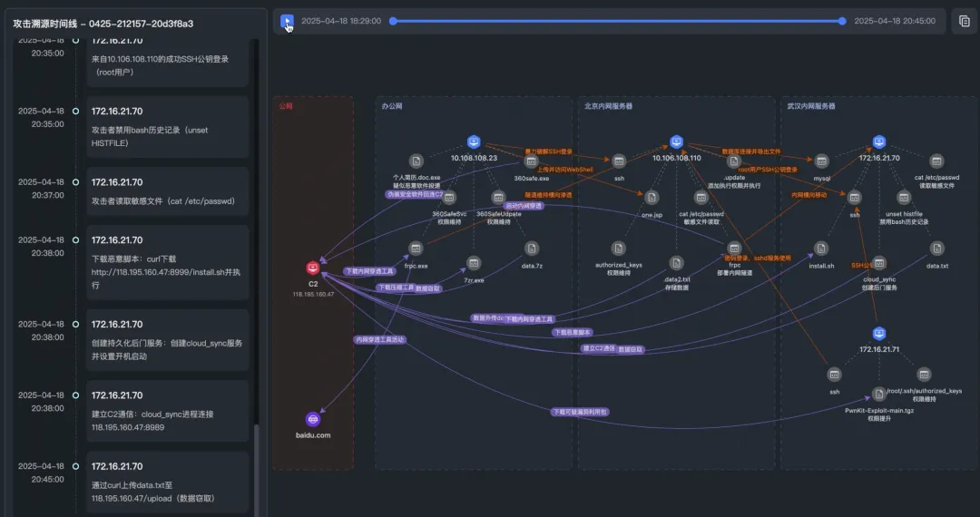Select the install.sh file node
Screen dimensions: 980x517
pyautogui.click(x=821, y=249)
